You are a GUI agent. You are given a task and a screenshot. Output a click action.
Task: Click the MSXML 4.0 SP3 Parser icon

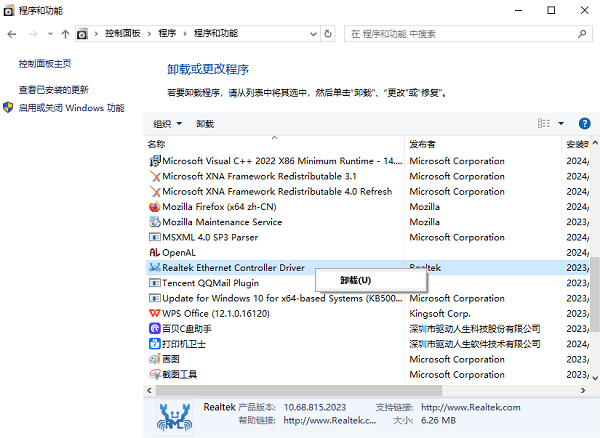pyautogui.click(x=155, y=237)
